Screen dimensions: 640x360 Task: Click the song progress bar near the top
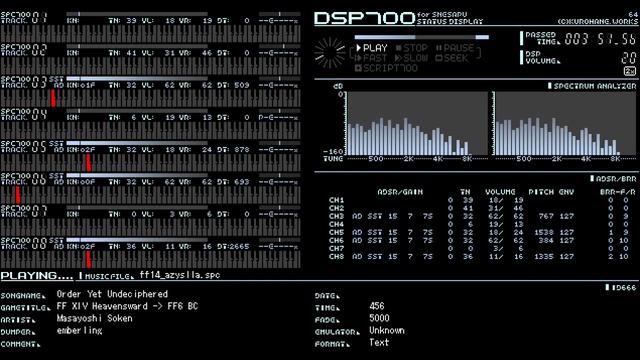422,37
